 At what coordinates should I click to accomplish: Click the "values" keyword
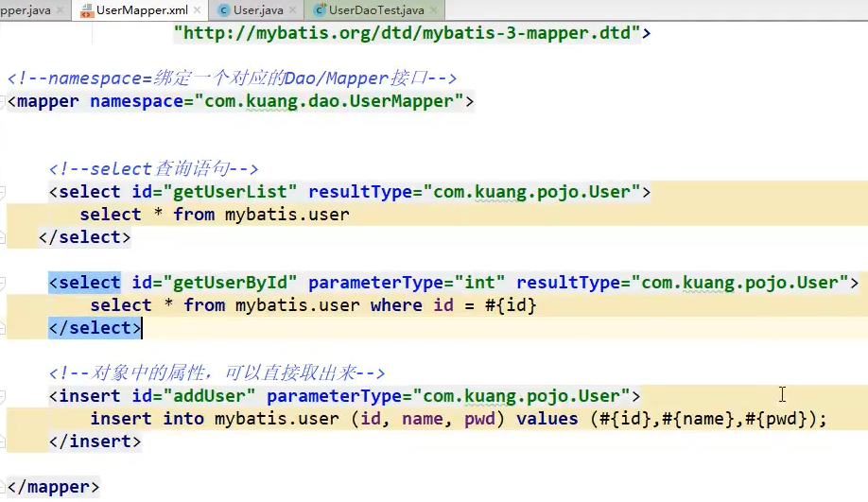click(x=547, y=419)
